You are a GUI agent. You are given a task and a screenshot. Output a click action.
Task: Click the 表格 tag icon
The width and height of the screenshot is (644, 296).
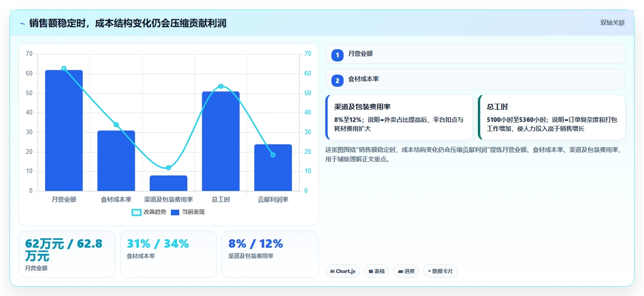371,271
